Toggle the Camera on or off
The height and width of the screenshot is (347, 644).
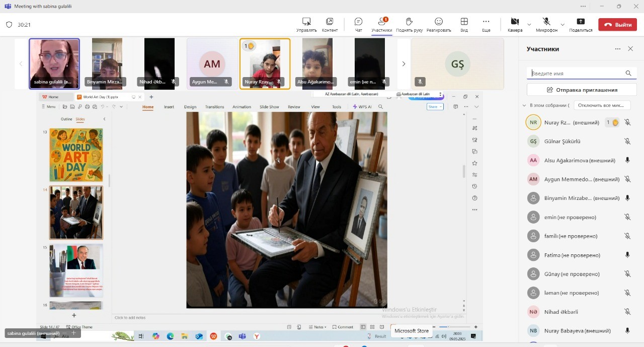coord(515,22)
